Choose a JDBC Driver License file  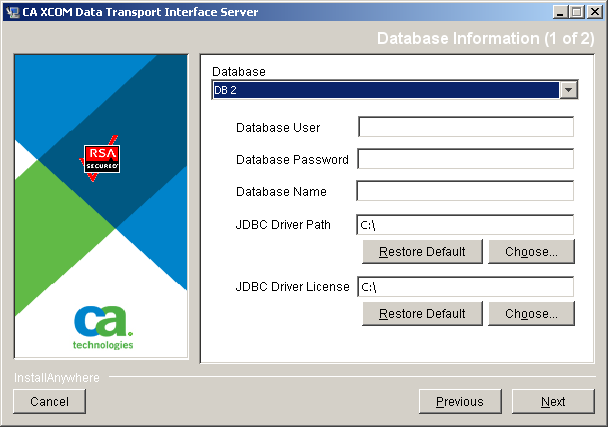pos(531,313)
